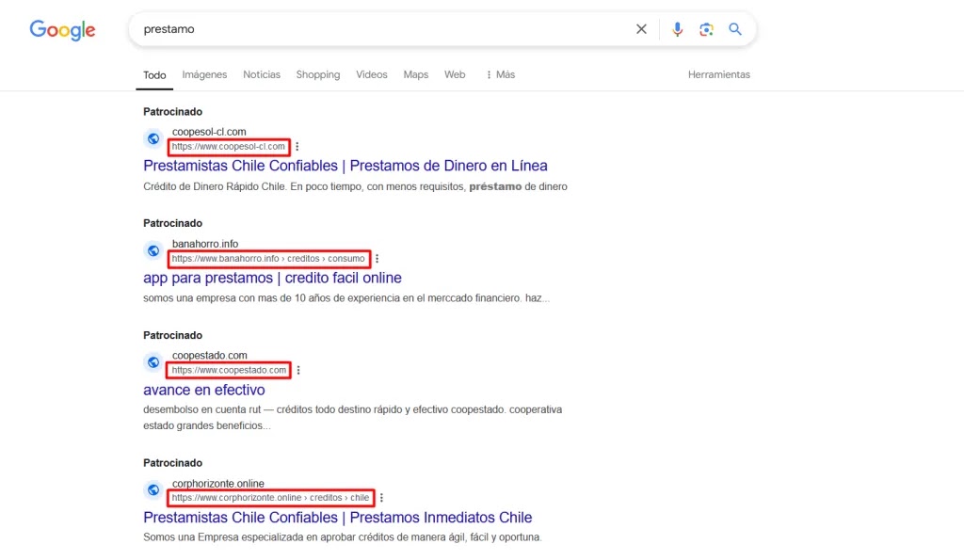Image resolution: width=964 pixels, height=560 pixels.
Task: Click the 'corphorizonte.online' site name
Action: tap(218, 483)
